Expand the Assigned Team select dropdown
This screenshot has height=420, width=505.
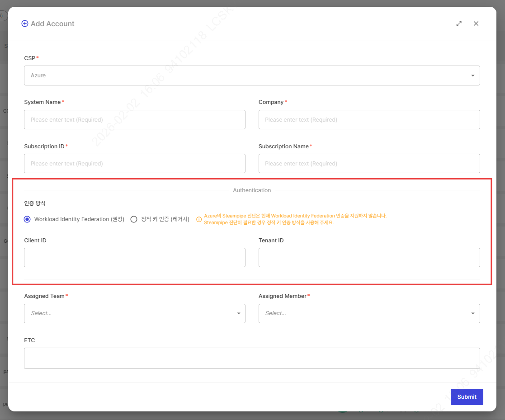pos(134,313)
